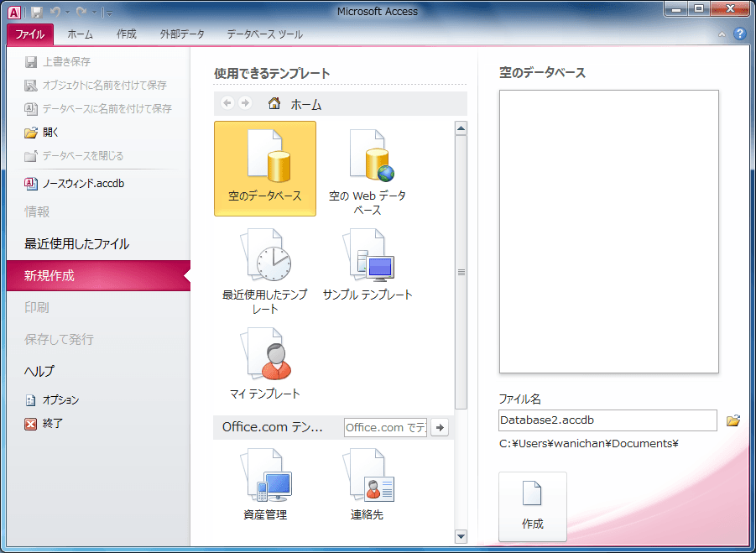
Task: Open Microsoft Access Help question mark icon
Action: pyautogui.click(x=739, y=34)
